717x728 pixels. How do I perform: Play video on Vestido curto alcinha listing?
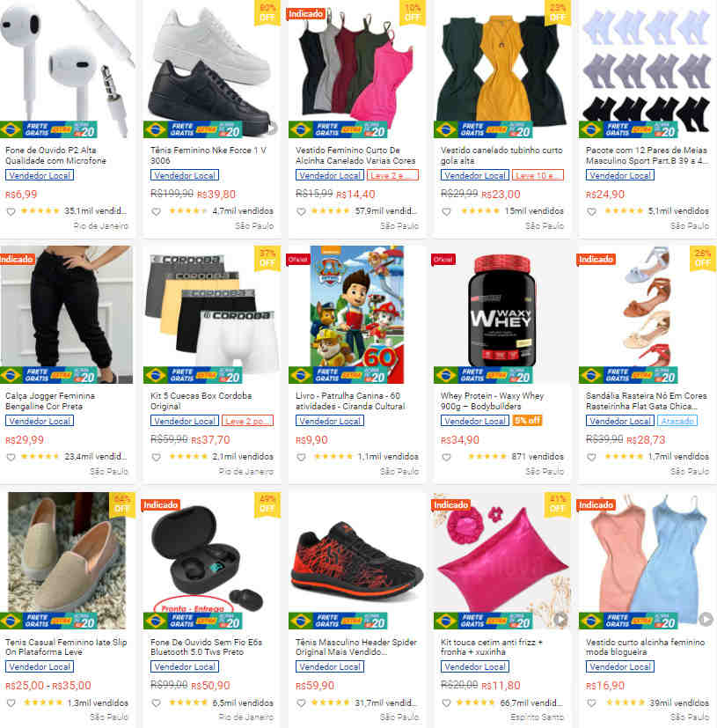tap(706, 620)
